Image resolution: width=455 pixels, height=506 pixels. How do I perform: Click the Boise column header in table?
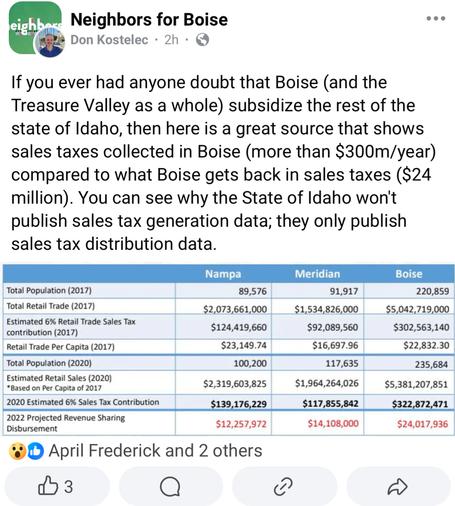pos(409,274)
